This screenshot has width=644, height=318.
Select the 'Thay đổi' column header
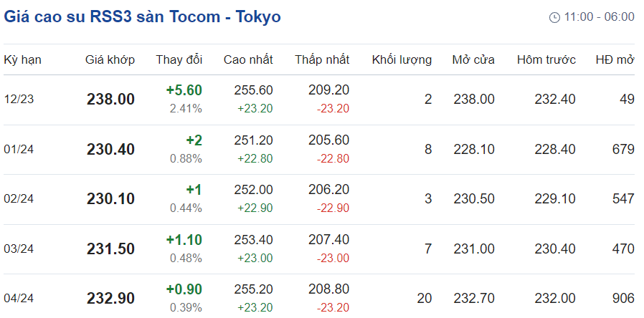[x=179, y=59]
